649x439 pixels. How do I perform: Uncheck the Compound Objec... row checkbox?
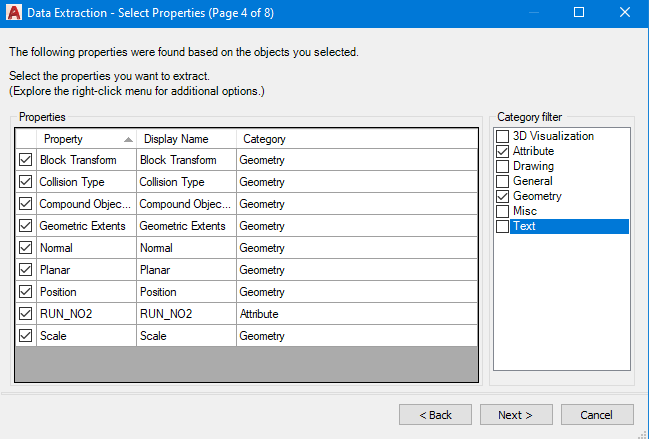click(x=26, y=204)
